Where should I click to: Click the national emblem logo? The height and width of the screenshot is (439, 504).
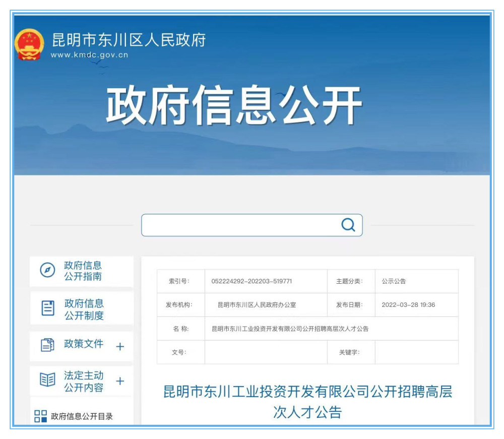coord(29,44)
